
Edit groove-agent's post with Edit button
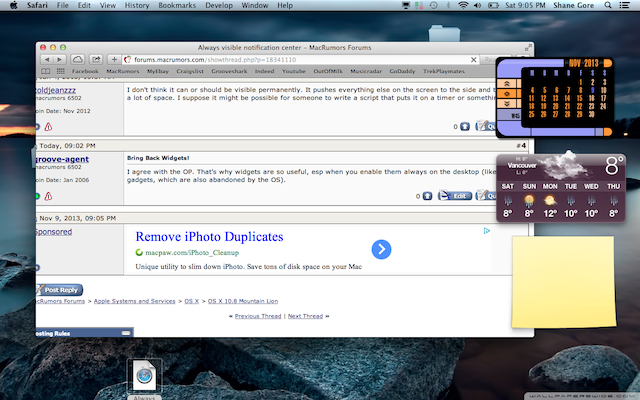coord(455,196)
